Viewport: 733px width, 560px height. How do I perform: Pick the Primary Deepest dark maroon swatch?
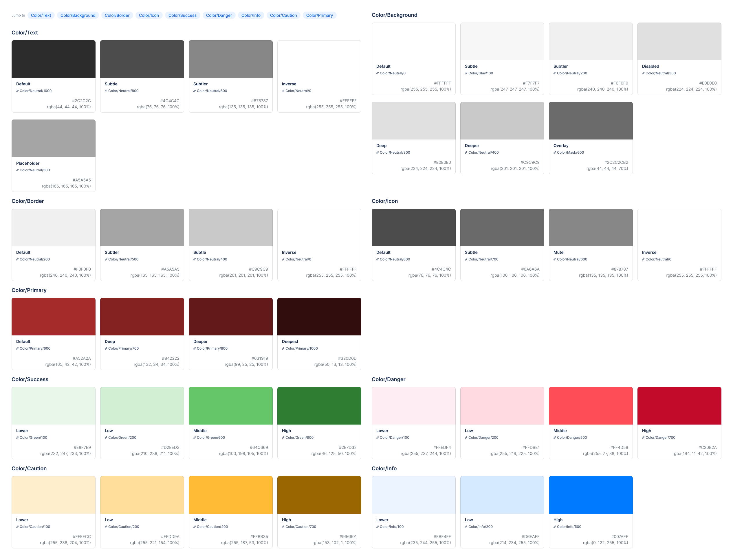[x=319, y=317]
